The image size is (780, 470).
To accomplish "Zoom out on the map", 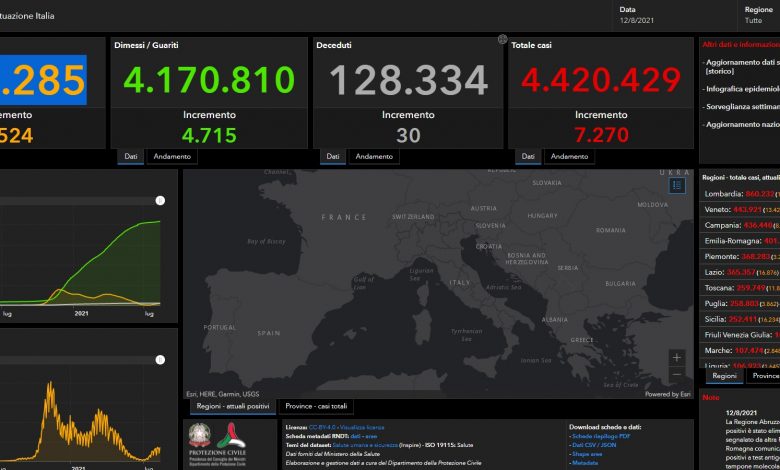I will pyautogui.click(x=678, y=375).
